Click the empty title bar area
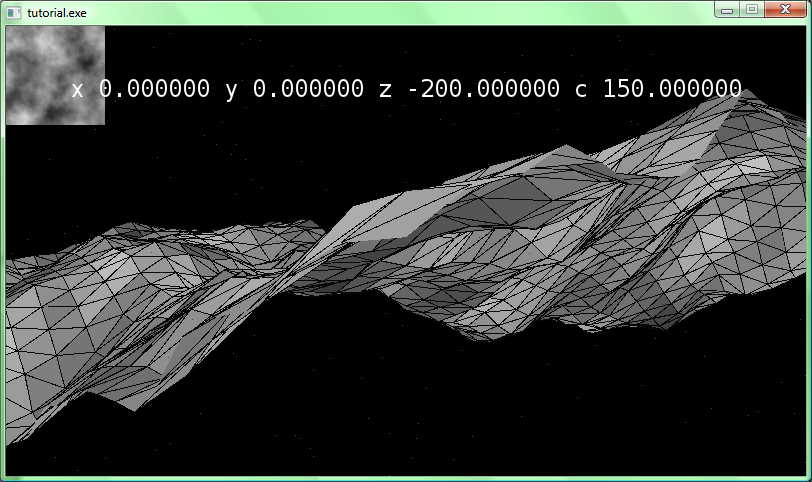812x482 pixels. tap(400, 11)
